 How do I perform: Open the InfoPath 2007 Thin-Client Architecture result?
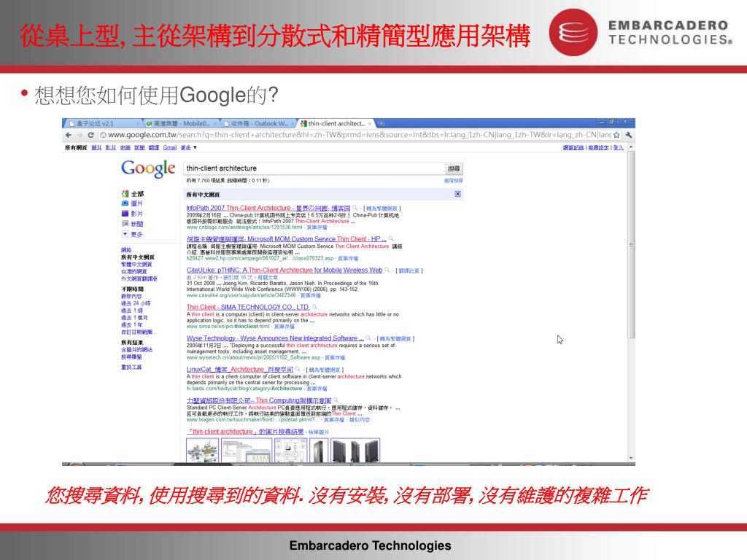[x=268, y=208]
